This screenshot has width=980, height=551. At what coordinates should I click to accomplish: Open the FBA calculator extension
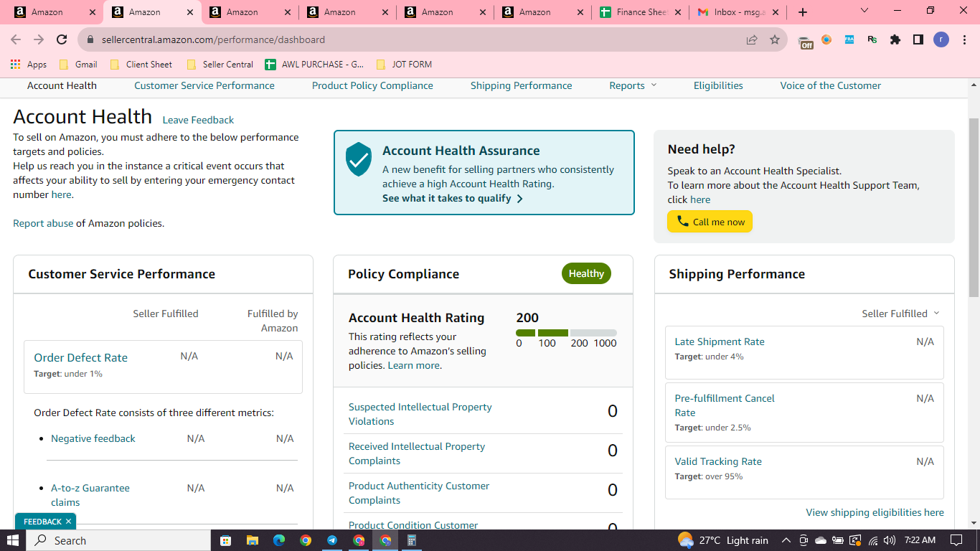click(849, 40)
